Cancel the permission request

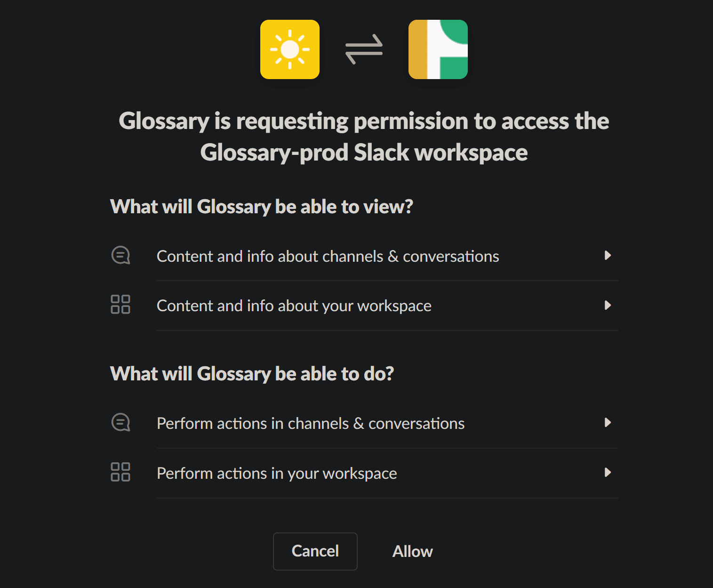coord(315,551)
